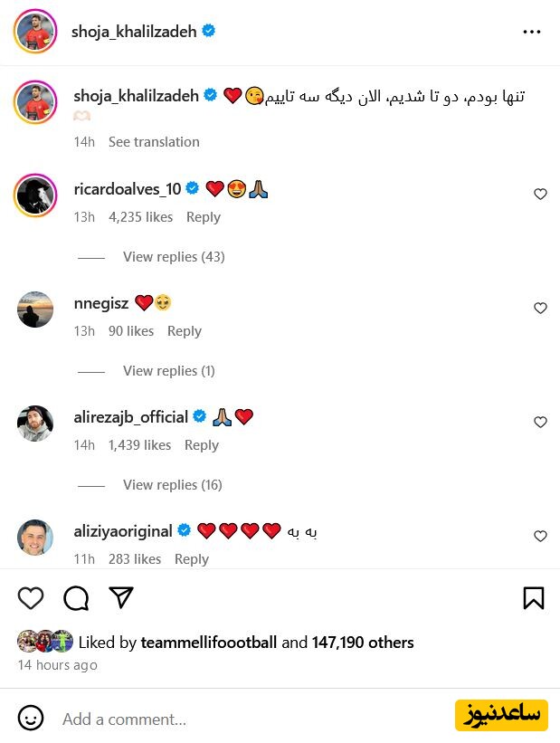Open teammellifoootball profile link
The image size is (560, 743).
pos(208,643)
